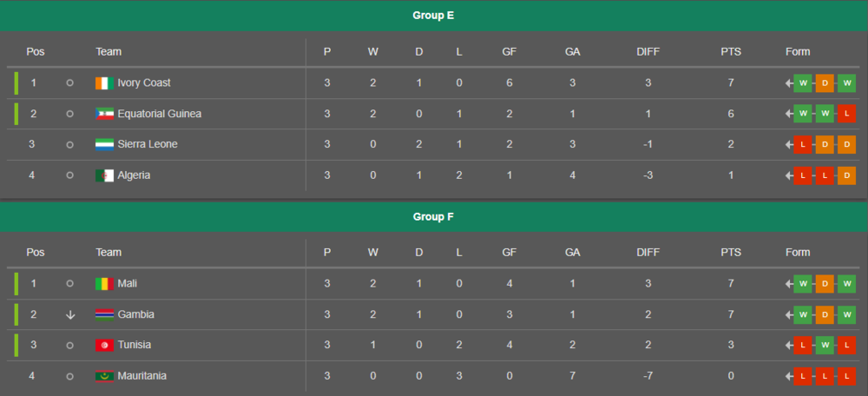Click the Gambia flag icon
Image resolution: width=868 pixels, height=396 pixels.
[104, 314]
